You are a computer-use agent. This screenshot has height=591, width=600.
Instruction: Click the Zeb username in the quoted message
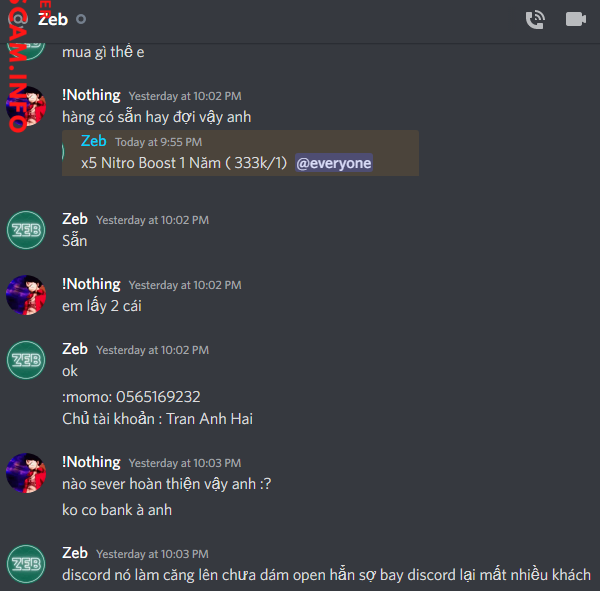[93, 141]
